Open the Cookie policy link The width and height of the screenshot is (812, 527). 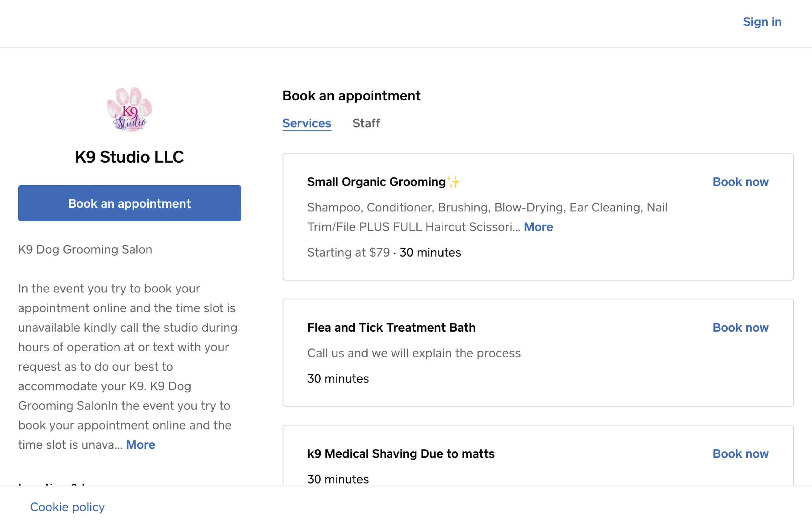coord(67,507)
